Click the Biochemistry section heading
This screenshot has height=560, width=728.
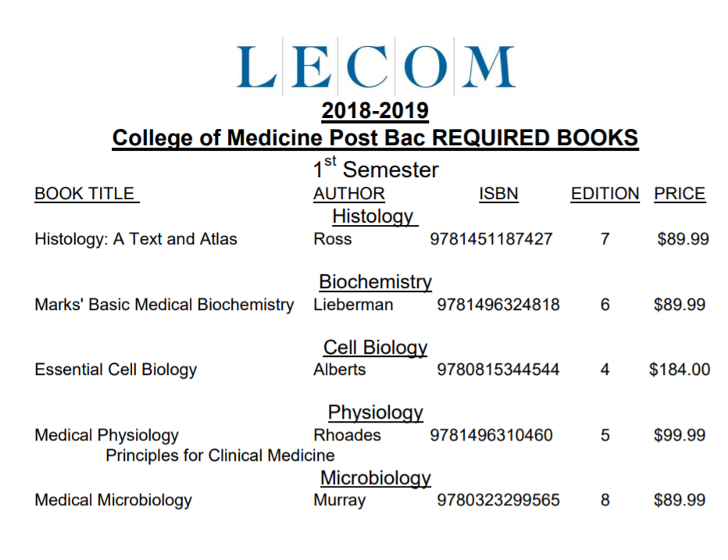(x=375, y=282)
